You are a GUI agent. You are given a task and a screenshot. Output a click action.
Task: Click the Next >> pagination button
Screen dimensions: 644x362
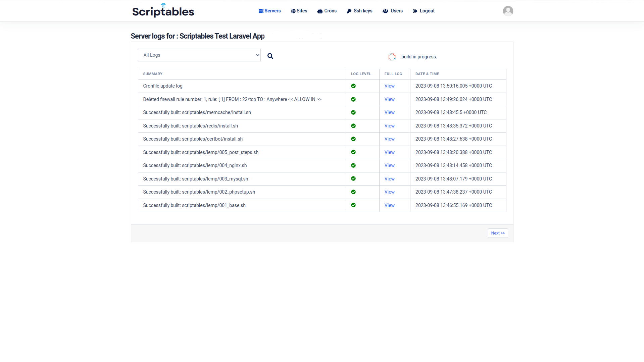point(498,233)
